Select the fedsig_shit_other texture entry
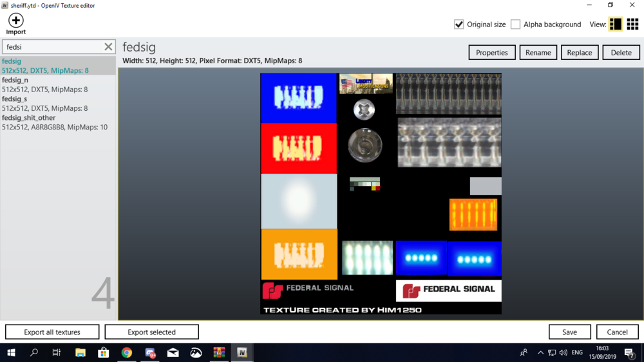The width and height of the screenshot is (644, 362). [x=58, y=122]
